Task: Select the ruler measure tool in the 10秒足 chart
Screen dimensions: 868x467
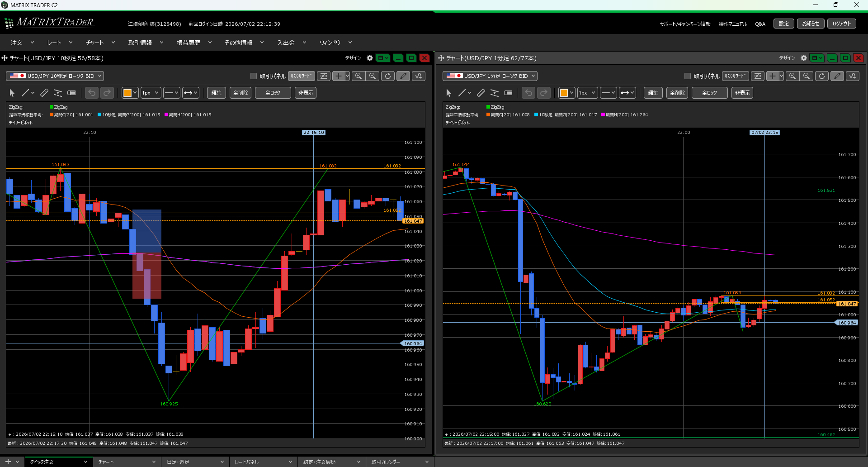Action: click(44, 93)
